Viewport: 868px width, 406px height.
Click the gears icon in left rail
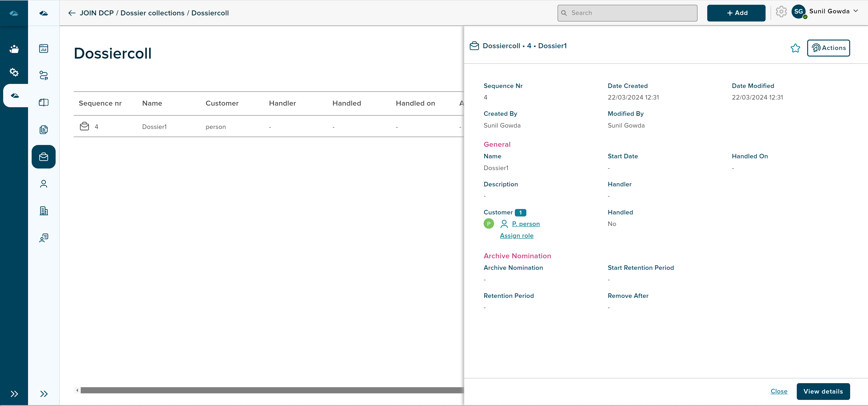coord(14,72)
